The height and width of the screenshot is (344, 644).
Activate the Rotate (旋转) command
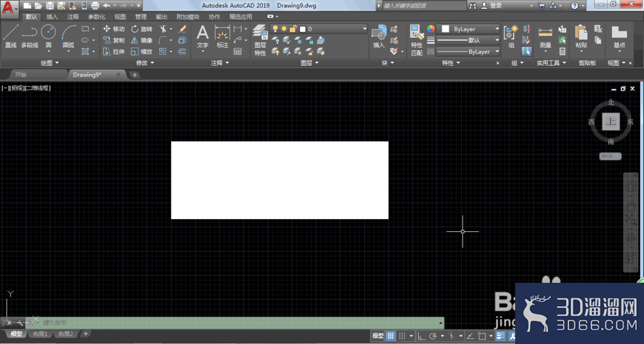pyautogui.click(x=142, y=29)
